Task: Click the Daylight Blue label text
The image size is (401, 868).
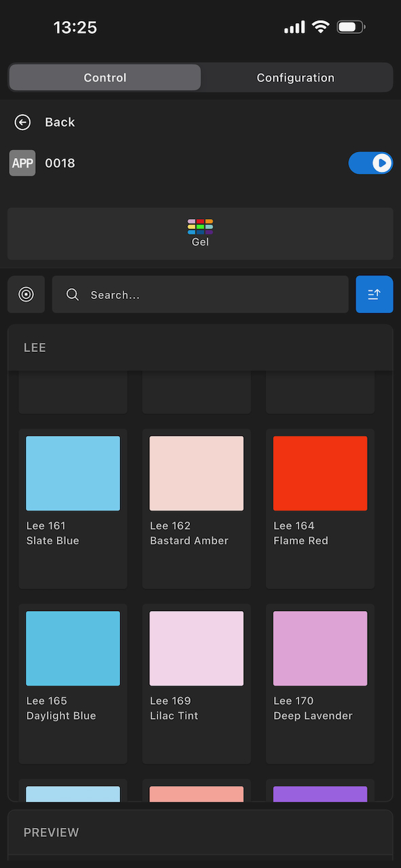Action: [61, 715]
